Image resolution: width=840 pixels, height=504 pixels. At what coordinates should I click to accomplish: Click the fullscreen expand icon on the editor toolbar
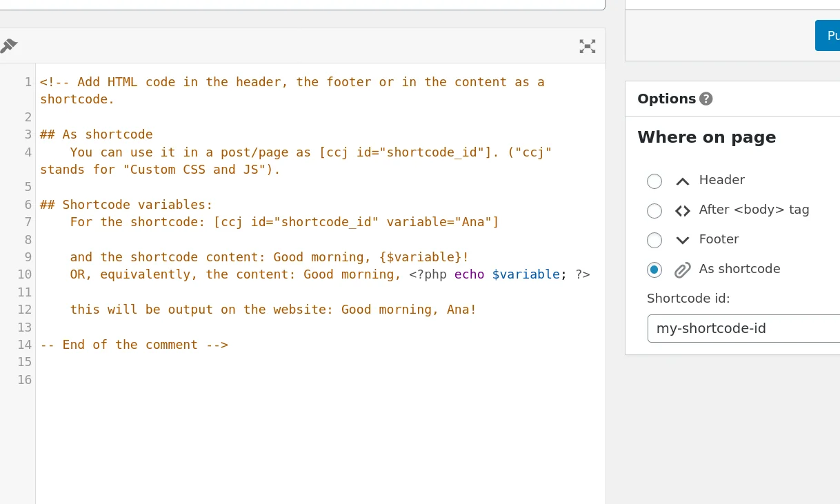pos(587,46)
